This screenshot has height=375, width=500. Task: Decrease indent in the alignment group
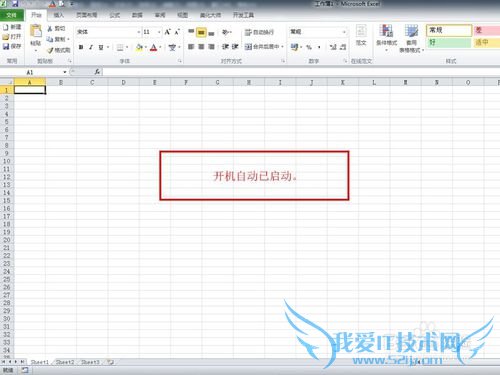pyautogui.click(x=225, y=47)
